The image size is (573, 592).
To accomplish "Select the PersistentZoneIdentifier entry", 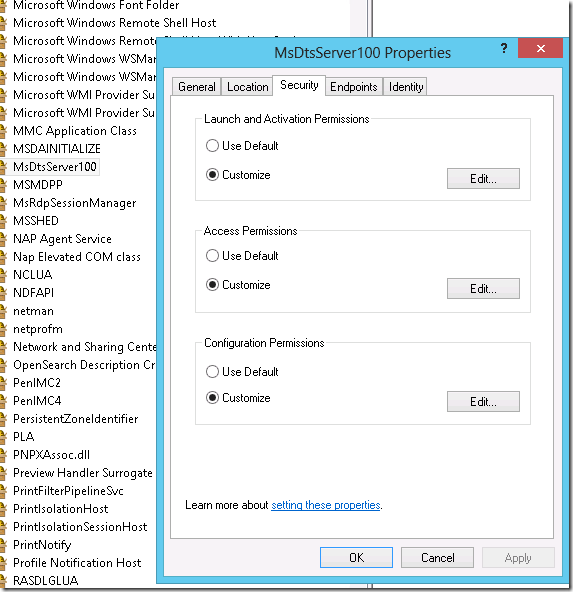I will 76,419.
